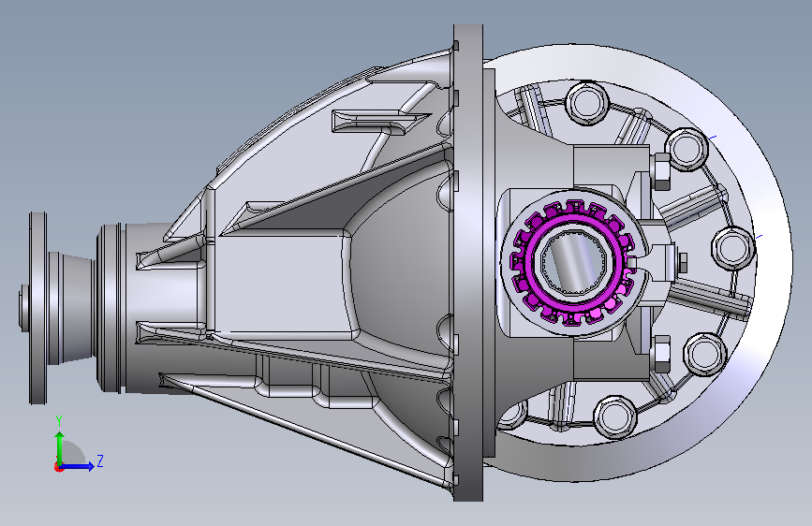Click the splined shaft bore inside purple ring
Viewport: 812px width, 526px height.
point(573,264)
